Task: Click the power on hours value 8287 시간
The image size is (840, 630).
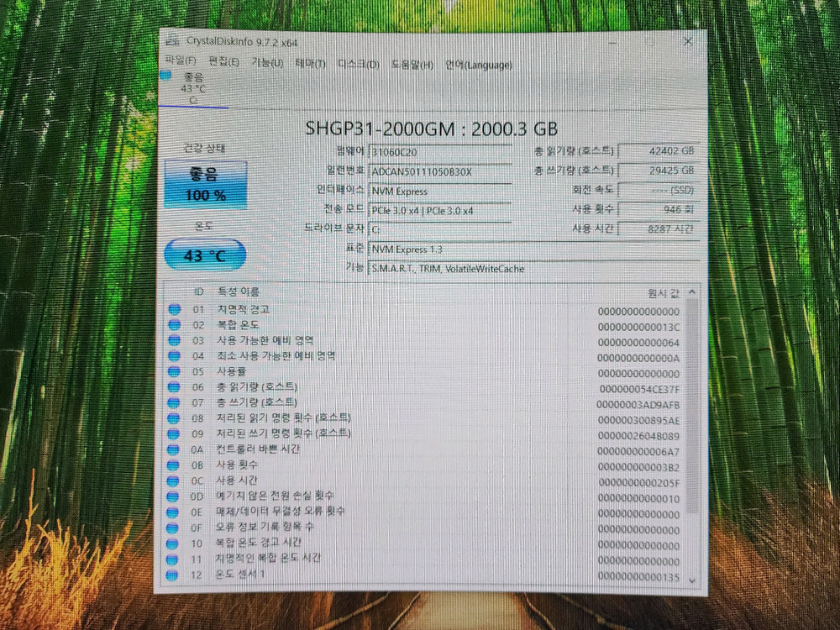Action: tap(659, 228)
